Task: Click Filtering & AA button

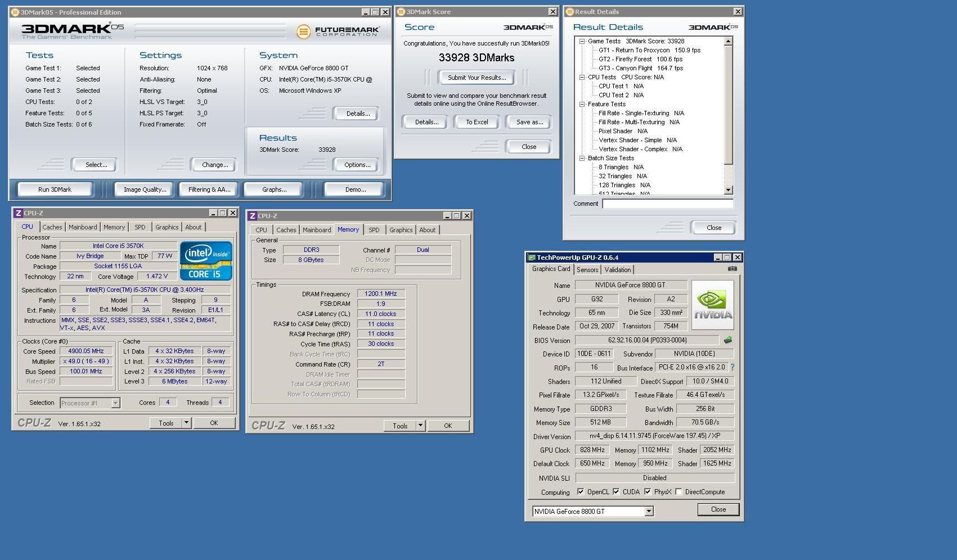Action: coord(209,189)
